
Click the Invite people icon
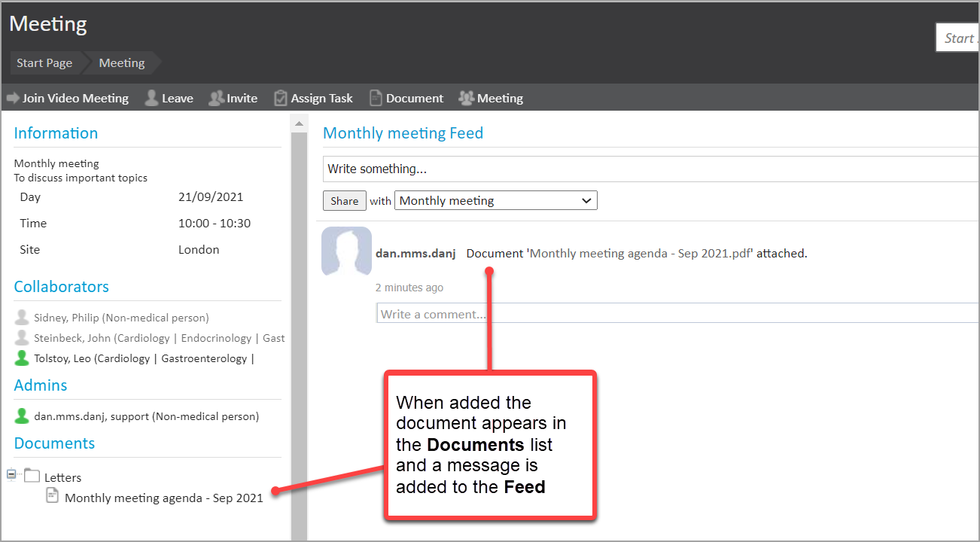point(217,98)
